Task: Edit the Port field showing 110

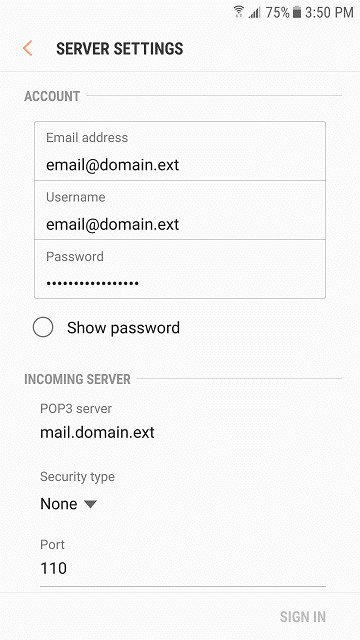Action: (x=183, y=562)
